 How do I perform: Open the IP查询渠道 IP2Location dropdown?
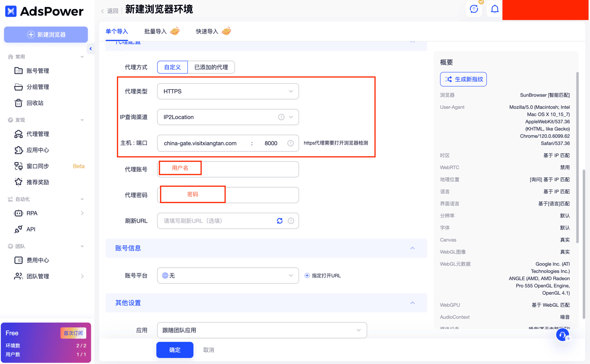(x=228, y=117)
